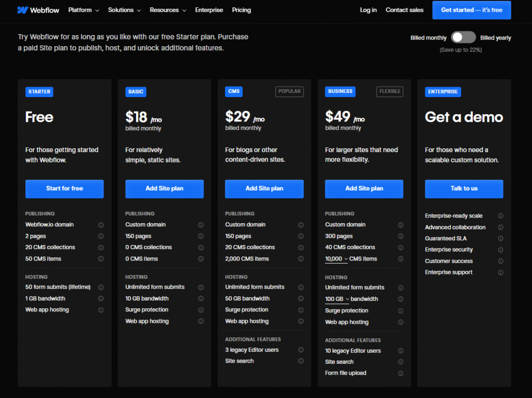
Task: Show info for Form file upload
Action: point(401,373)
